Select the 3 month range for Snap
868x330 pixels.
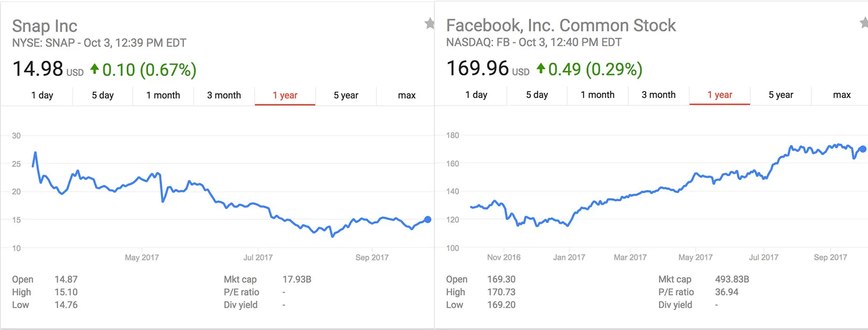pyautogui.click(x=222, y=95)
